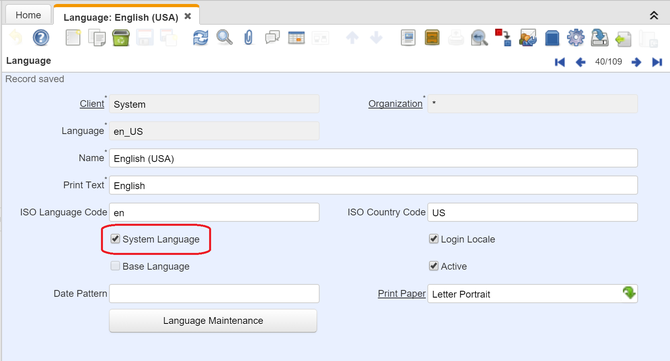Click the Client System field
The width and height of the screenshot is (670, 361).
coord(214,104)
